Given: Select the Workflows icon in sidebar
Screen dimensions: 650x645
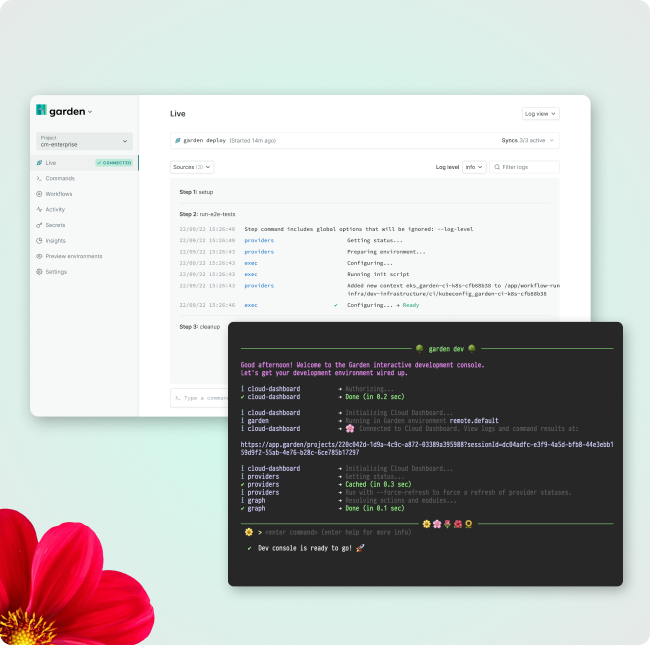Looking at the screenshot, I should tap(39, 194).
